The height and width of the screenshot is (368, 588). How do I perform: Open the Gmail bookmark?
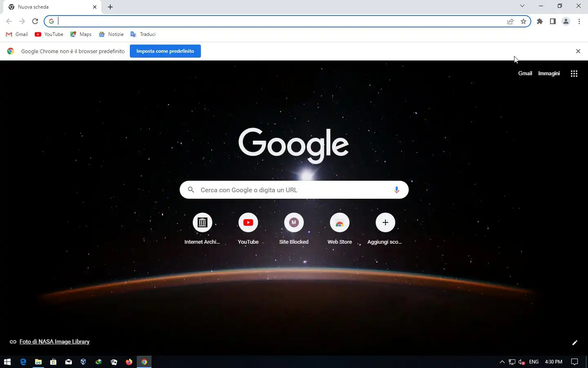tap(17, 34)
